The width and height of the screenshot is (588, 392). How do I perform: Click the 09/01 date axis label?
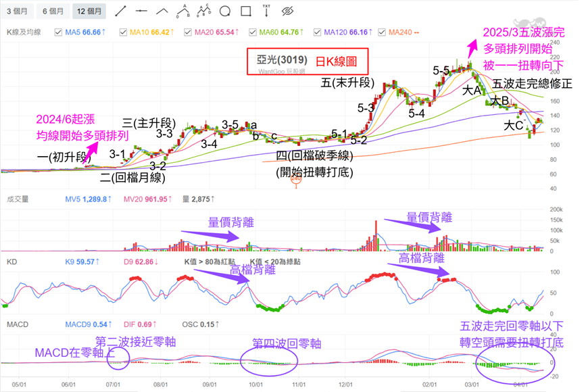(210, 385)
